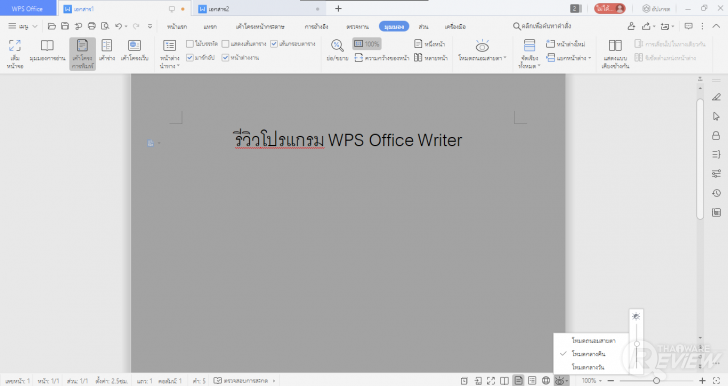Click zoom out minus in status bar

click(x=611, y=380)
